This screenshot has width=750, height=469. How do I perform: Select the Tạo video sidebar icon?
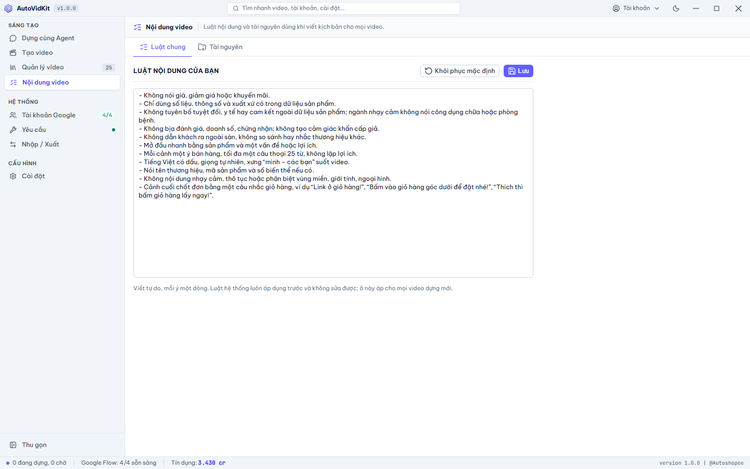[x=13, y=53]
